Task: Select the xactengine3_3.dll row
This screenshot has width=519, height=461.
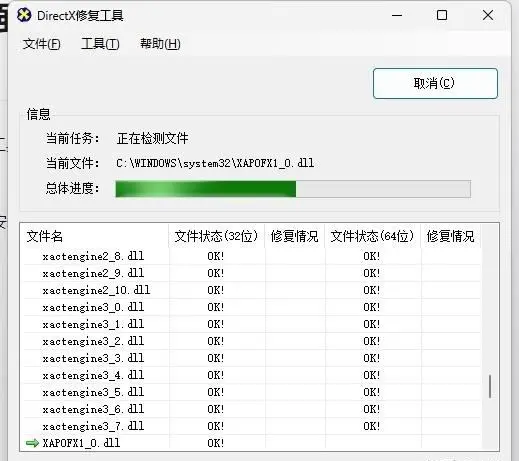Action: coord(252,358)
